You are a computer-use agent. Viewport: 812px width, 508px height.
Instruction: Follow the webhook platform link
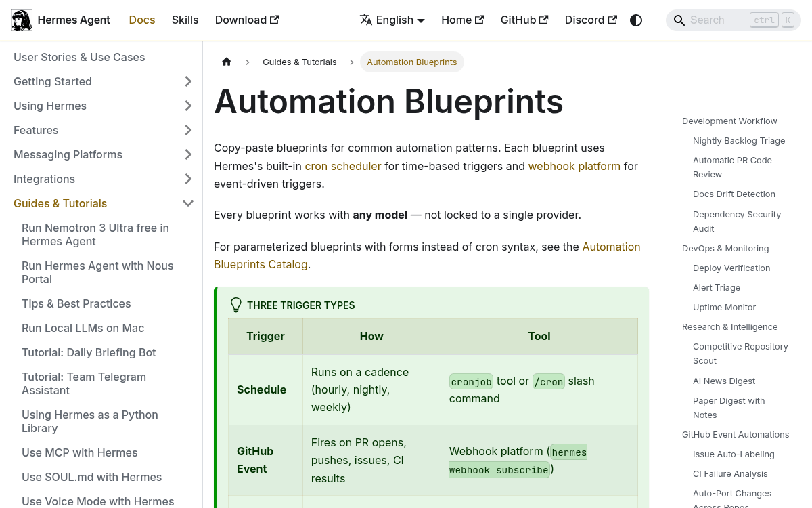(x=574, y=166)
